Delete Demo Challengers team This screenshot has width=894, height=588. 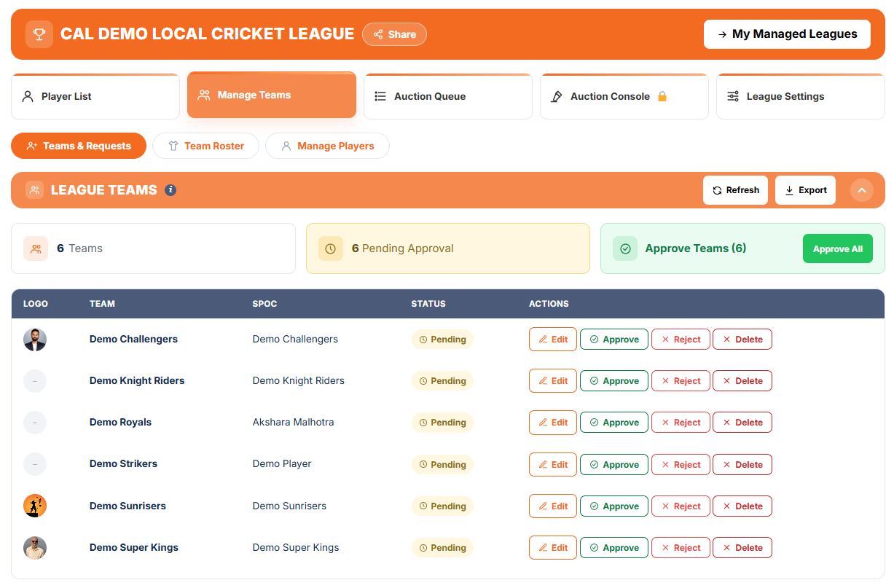click(x=742, y=340)
